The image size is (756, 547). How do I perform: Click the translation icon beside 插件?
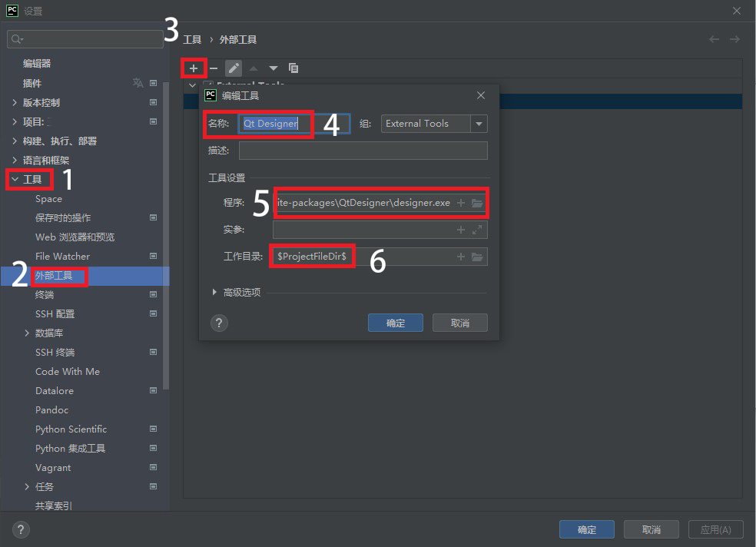[138, 83]
